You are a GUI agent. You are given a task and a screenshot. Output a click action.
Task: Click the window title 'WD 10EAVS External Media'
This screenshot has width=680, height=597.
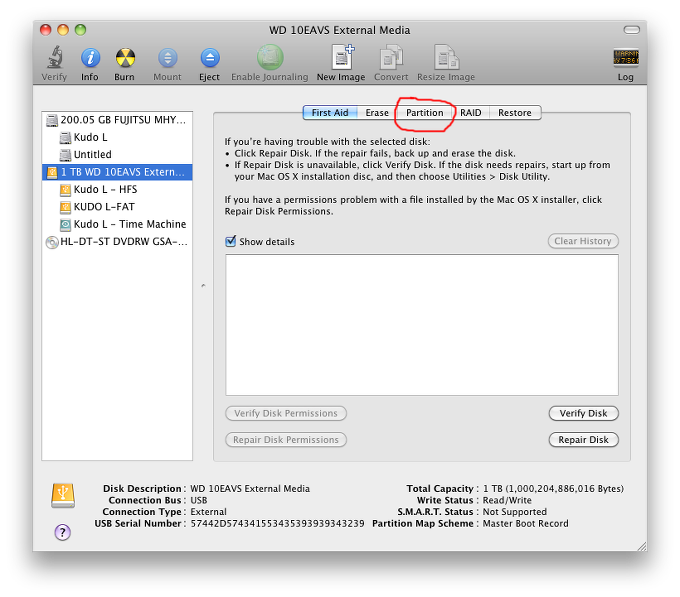pyautogui.click(x=340, y=30)
